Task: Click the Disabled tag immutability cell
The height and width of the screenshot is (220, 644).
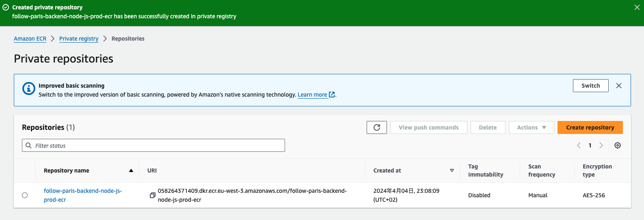Action: (479, 195)
